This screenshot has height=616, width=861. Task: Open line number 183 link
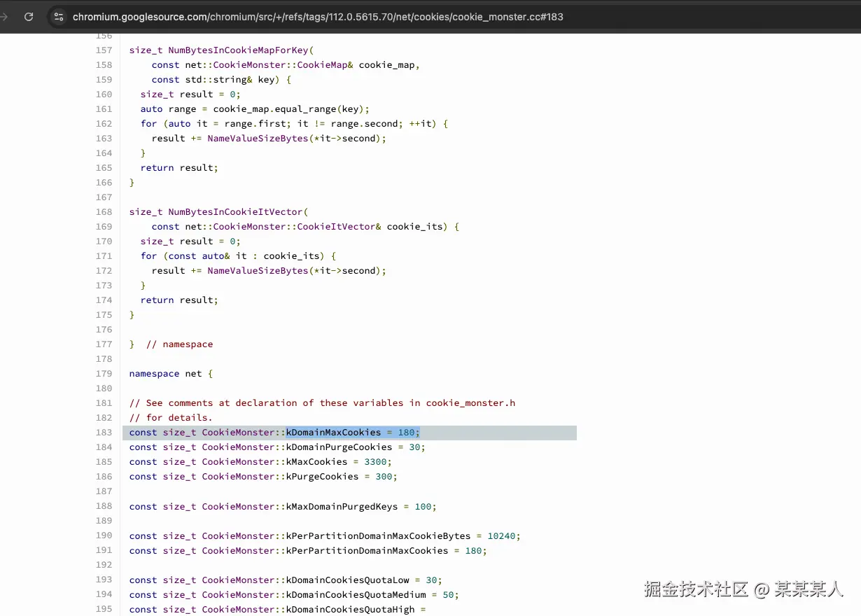tap(104, 433)
